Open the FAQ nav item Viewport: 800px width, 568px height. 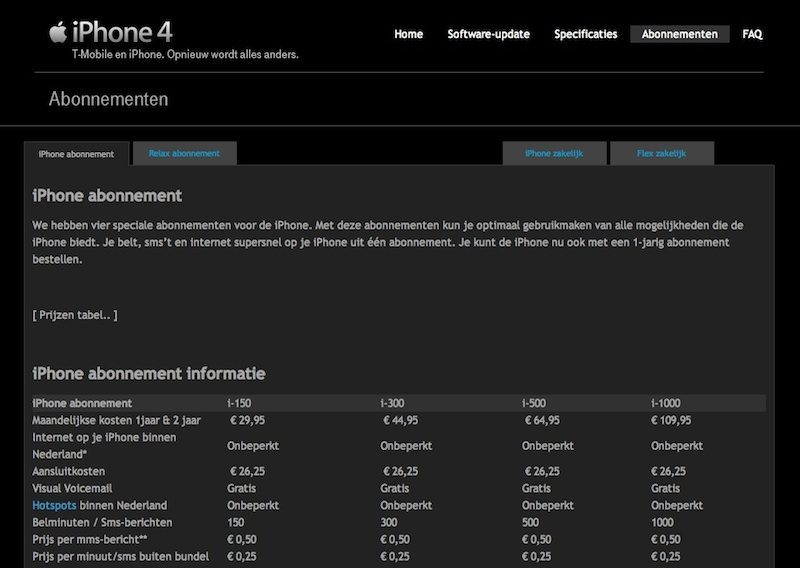(753, 34)
